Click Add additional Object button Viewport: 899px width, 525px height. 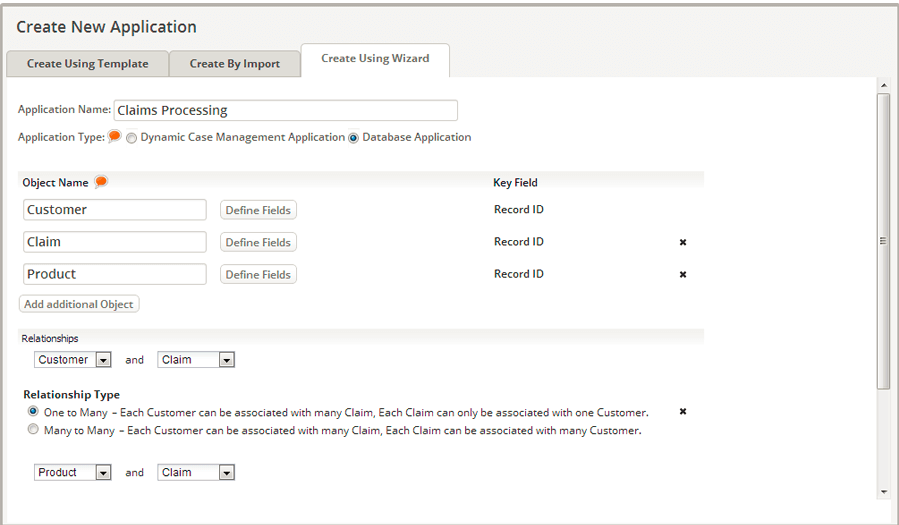pyautogui.click(x=79, y=304)
